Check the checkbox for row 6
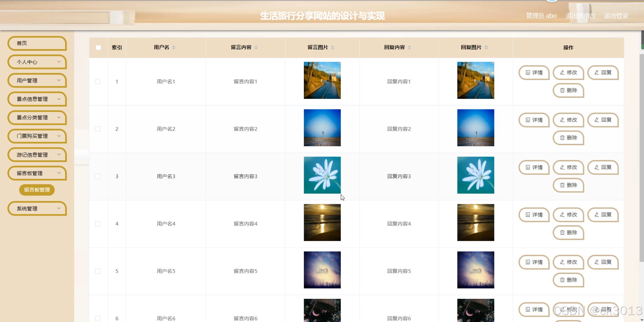The height and width of the screenshot is (322, 644). point(98,318)
